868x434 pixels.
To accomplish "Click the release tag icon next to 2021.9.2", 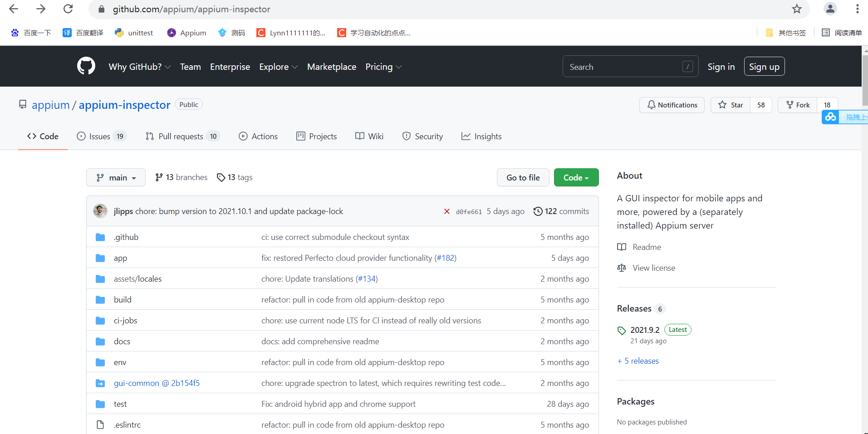I will tap(621, 330).
